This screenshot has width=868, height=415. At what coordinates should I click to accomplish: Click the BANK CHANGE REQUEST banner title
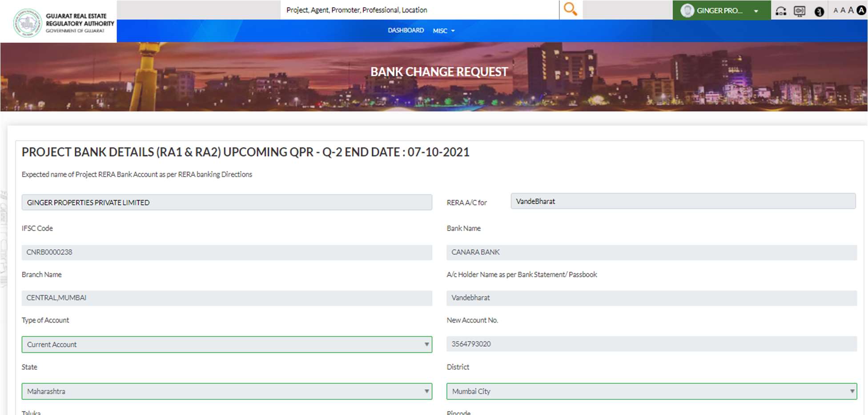tap(439, 72)
